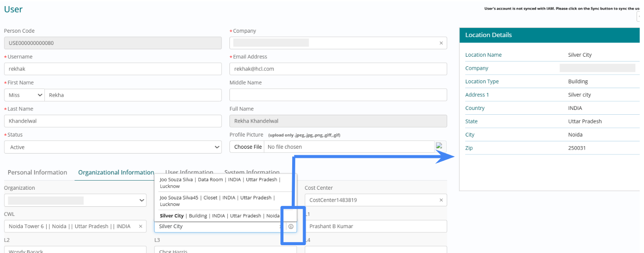
Task: Select Joo Souza Silva Data Room option
Action: coord(220,183)
